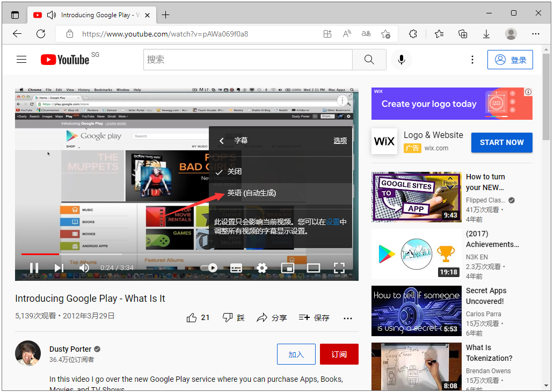Image resolution: width=554 pixels, height=392 pixels.
Task: Add this page to favorites
Action: [x=385, y=34]
